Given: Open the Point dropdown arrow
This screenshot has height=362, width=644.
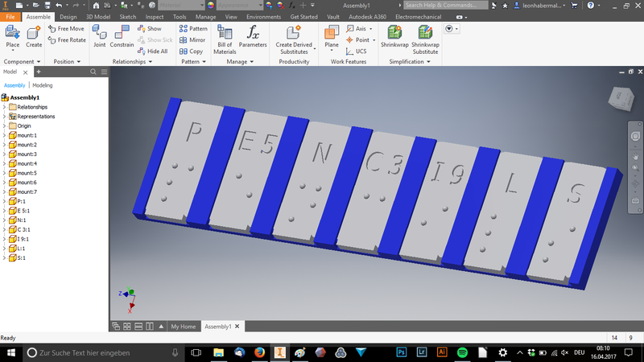Looking at the screenshot, I should (375, 39).
